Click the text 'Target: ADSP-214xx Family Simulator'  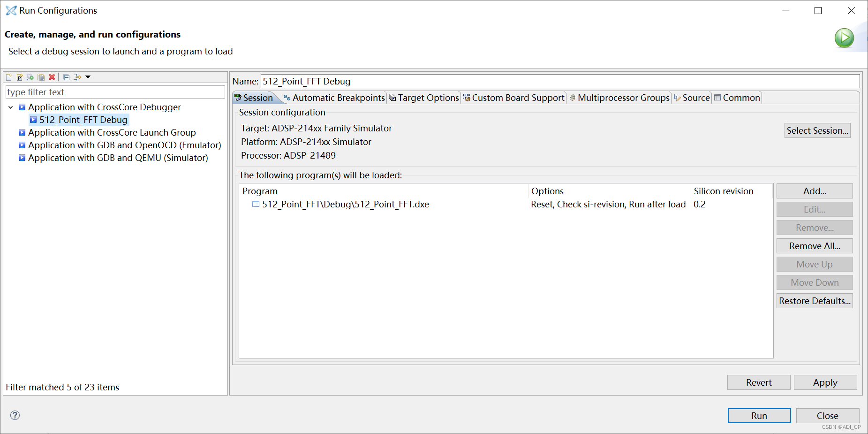click(317, 128)
